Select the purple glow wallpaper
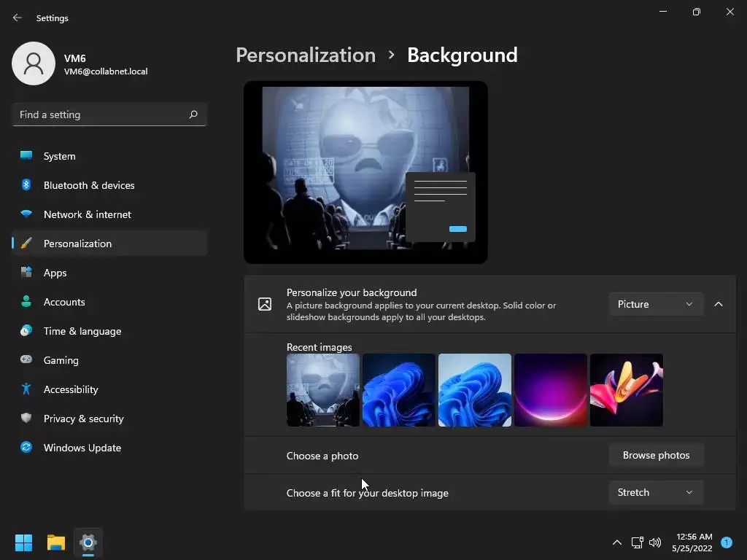 coord(550,390)
